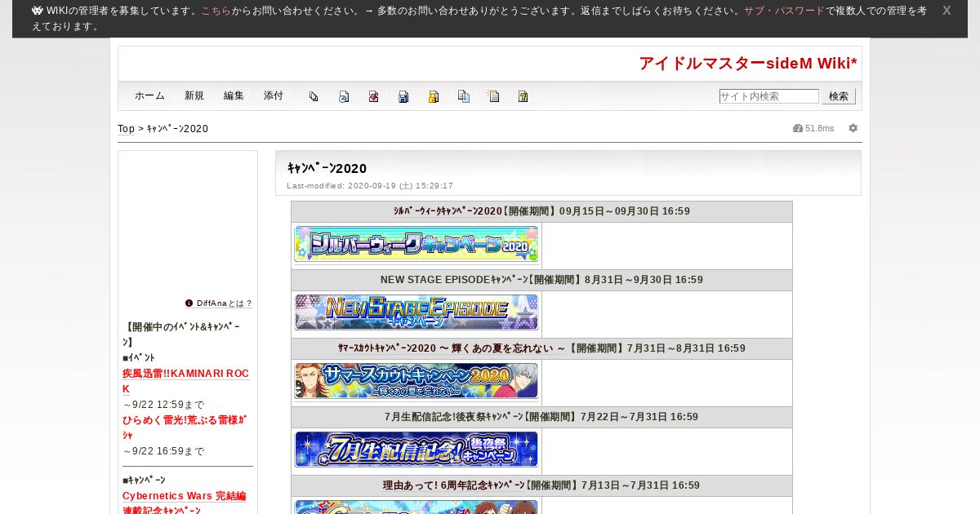Viewport: 980px width, 514px height.
Task: Click the red arrow attach-file icon
Action: 373,96
